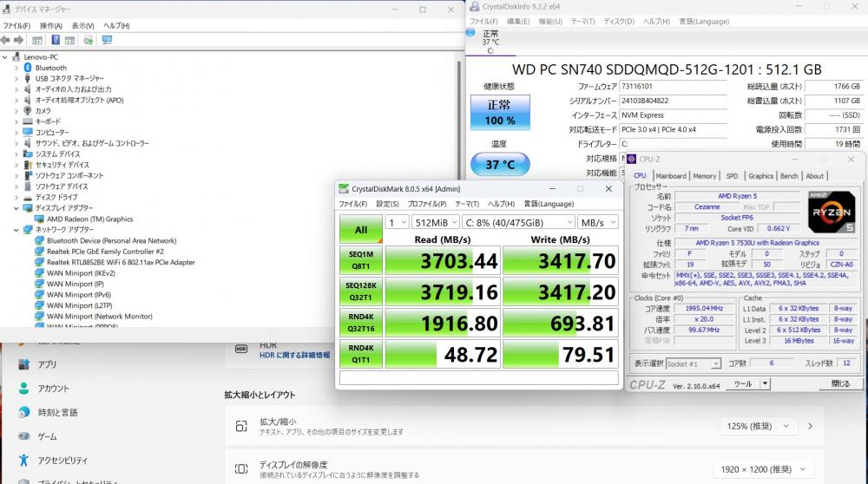
Task: Click the monitor icon in Device Manager toolbar
Action: [x=108, y=40]
